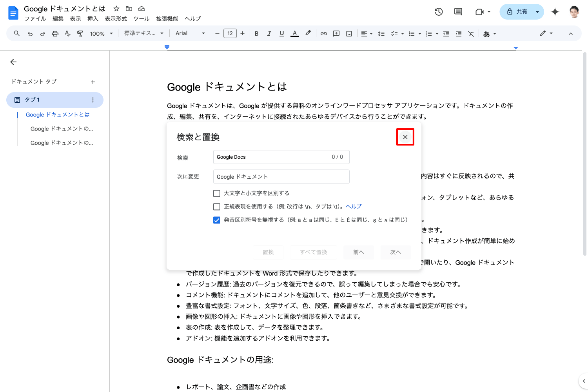Uncheck 発音区別符号を無視する checkbox

217,220
